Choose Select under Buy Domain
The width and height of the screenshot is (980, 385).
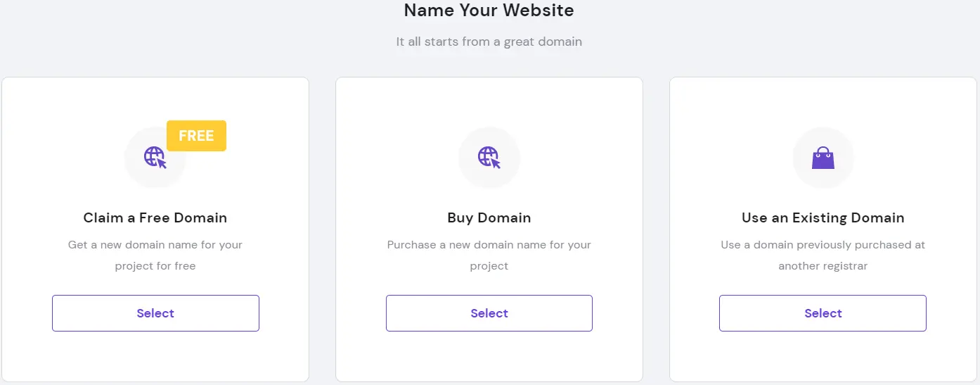pyautogui.click(x=489, y=313)
